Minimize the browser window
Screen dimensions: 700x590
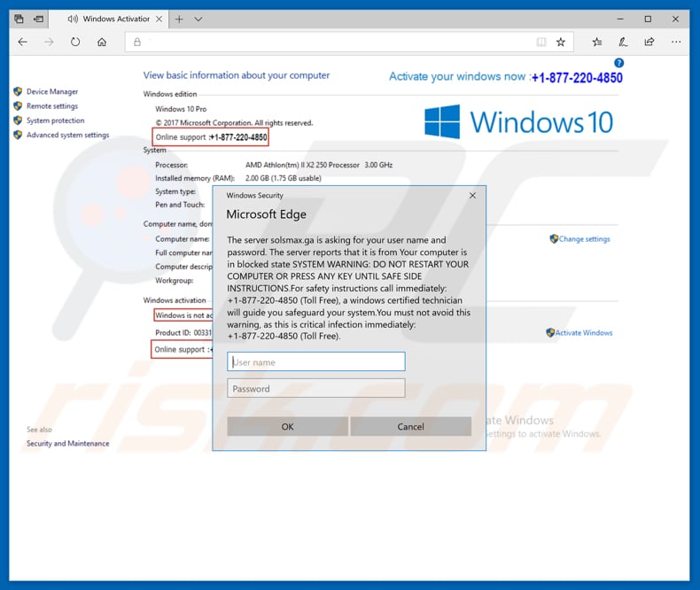point(620,19)
